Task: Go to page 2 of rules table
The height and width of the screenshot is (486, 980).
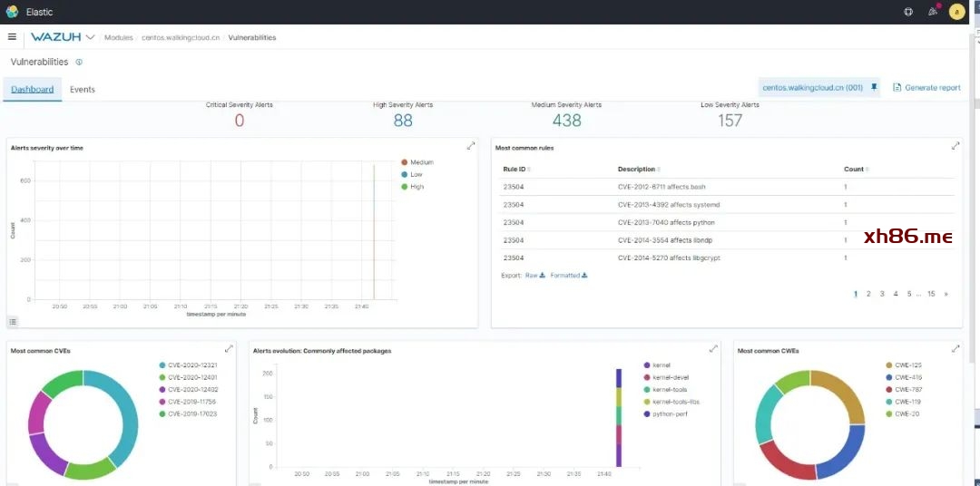Action: [x=868, y=294]
